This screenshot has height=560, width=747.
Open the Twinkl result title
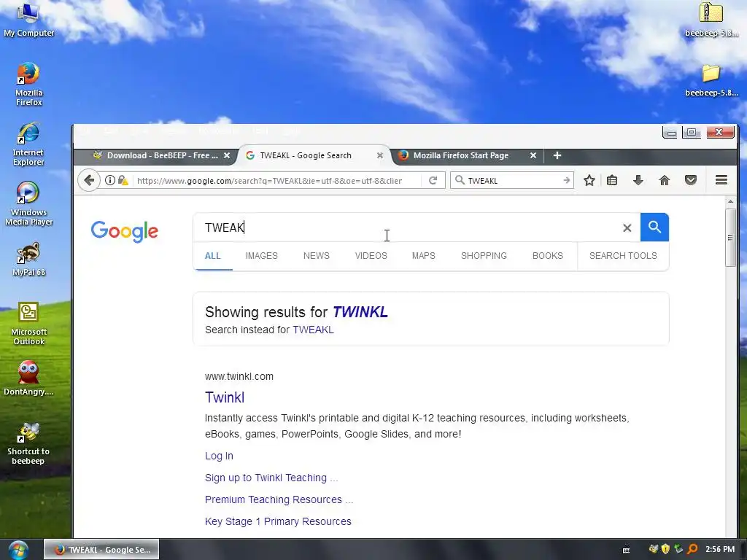click(225, 397)
